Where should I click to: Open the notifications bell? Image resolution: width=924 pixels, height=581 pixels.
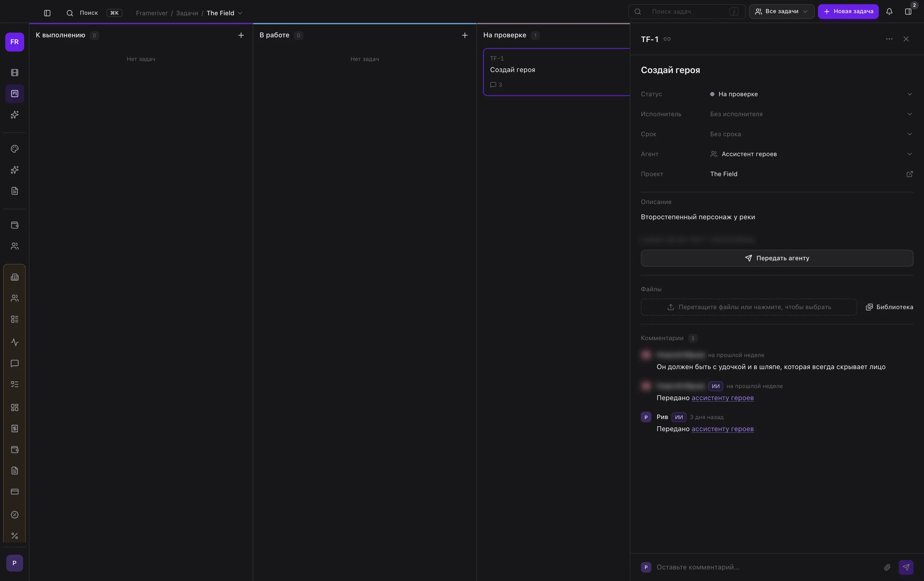(x=889, y=12)
